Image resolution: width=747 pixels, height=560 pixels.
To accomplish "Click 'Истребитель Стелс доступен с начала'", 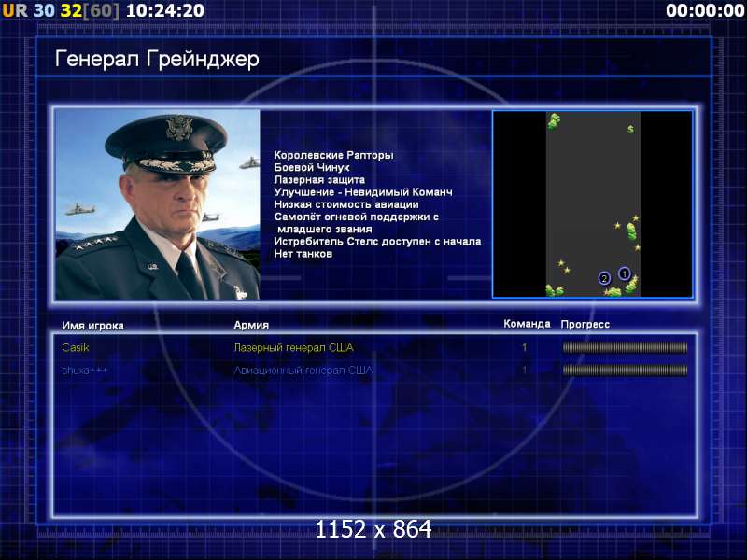I will pyautogui.click(x=377, y=242).
